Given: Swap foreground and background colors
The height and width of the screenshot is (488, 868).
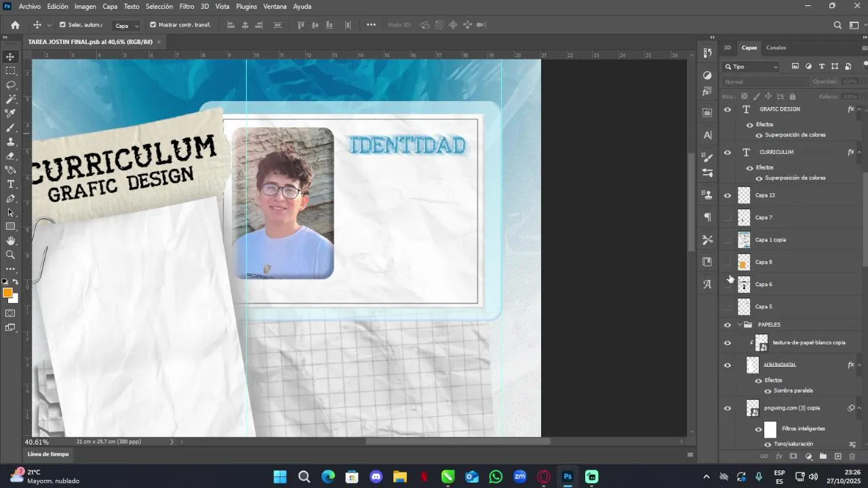Looking at the screenshot, I should (15, 281).
